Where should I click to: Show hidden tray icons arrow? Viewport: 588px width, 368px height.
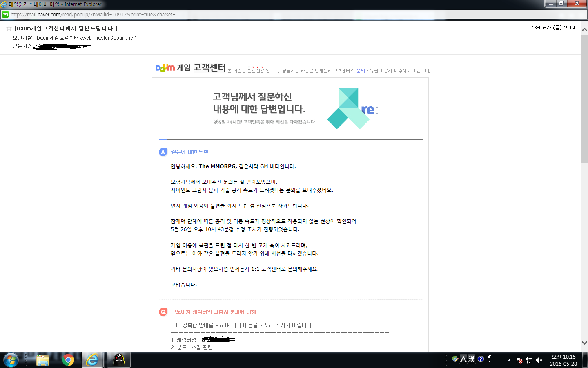coord(509,360)
